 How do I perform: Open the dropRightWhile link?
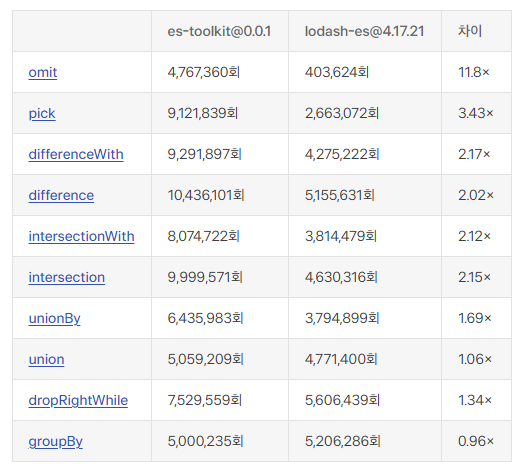(x=78, y=400)
